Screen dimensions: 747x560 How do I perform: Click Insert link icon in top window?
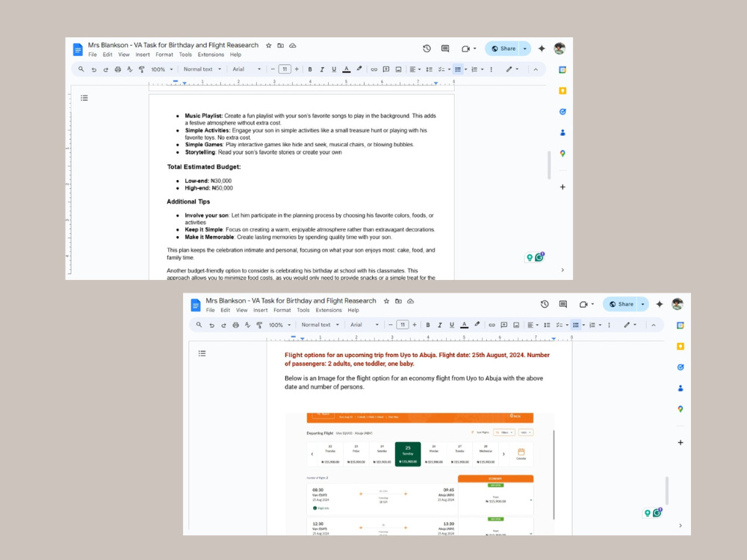(x=374, y=69)
